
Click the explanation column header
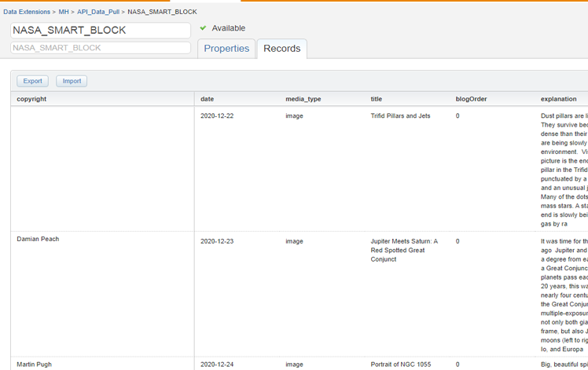pyautogui.click(x=558, y=99)
